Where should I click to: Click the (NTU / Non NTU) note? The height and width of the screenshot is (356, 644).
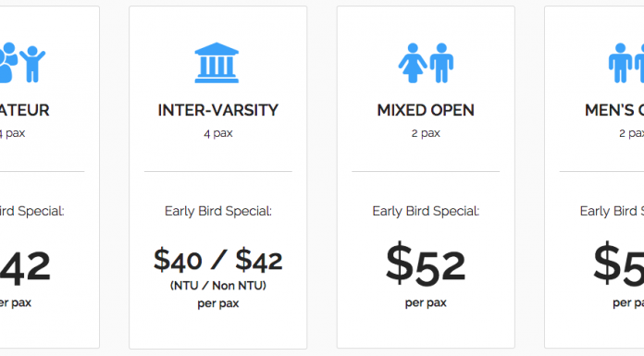coord(218,286)
